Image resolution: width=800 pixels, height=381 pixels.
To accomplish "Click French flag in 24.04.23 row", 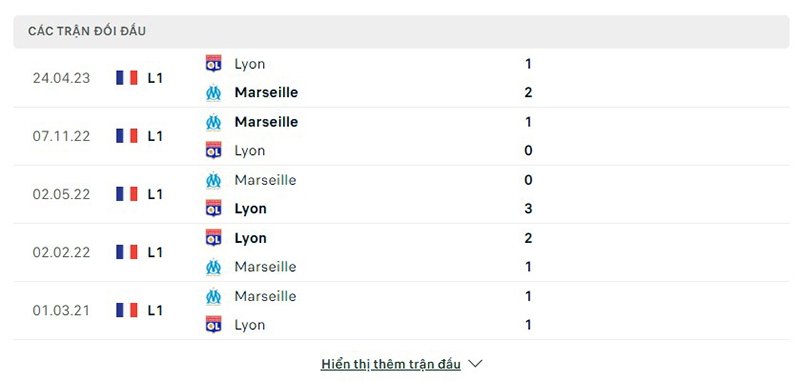I will [x=127, y=78].
